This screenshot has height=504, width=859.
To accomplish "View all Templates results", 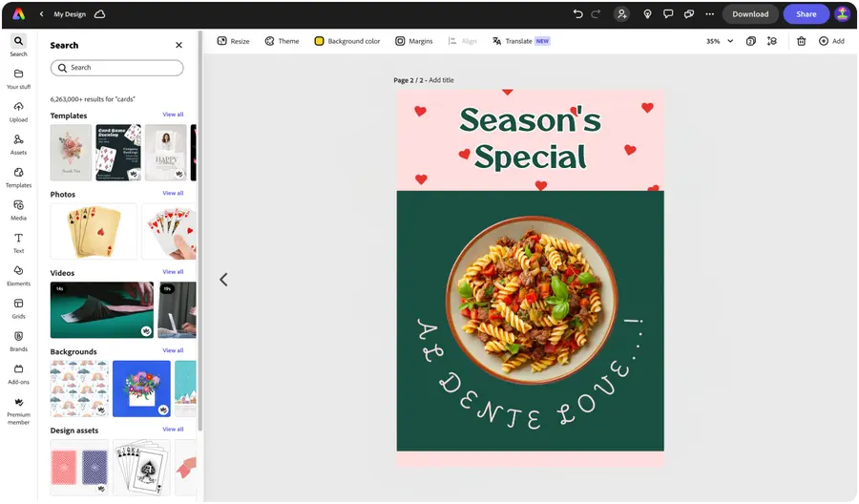I will click(x=173, y=115).
